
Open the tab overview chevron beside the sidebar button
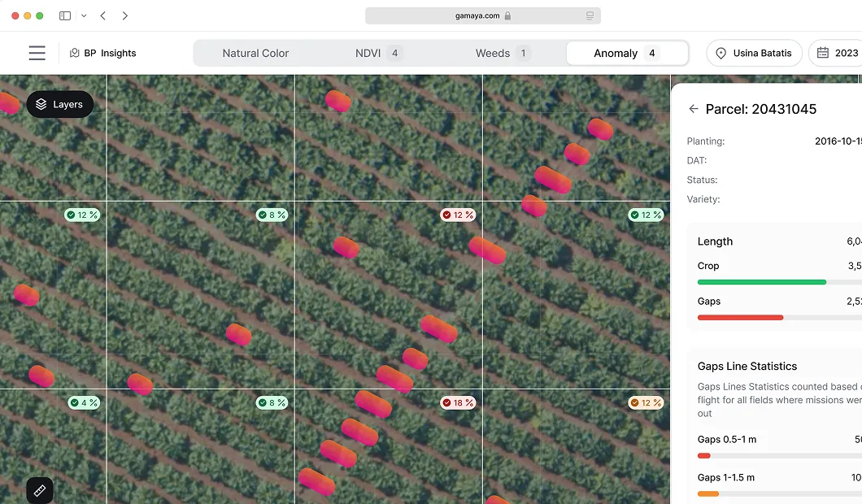click(x=83, y=15)
